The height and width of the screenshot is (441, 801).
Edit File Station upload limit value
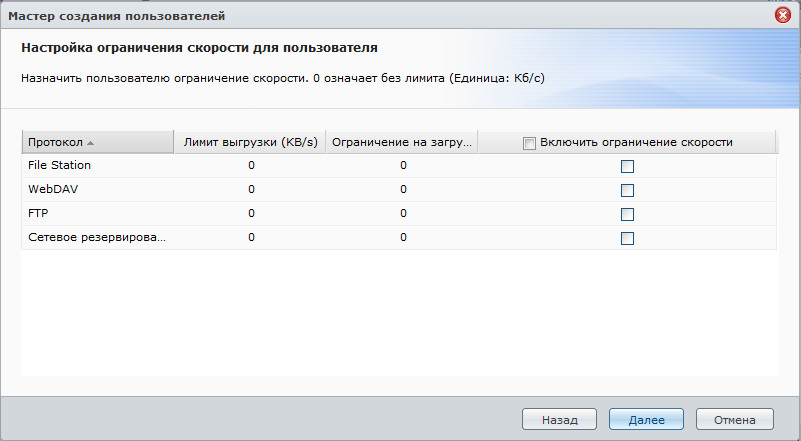(x=251, y=165)
